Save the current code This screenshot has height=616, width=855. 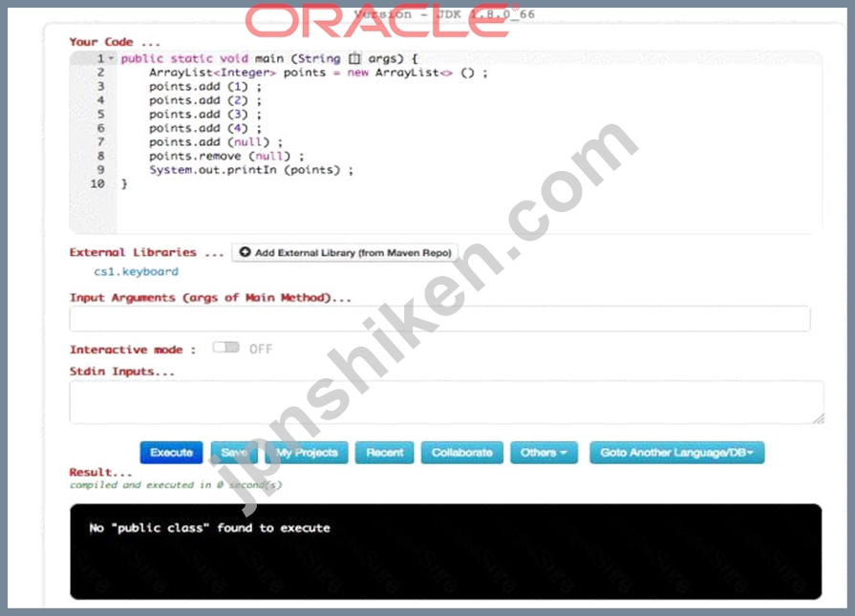point(234,453)
